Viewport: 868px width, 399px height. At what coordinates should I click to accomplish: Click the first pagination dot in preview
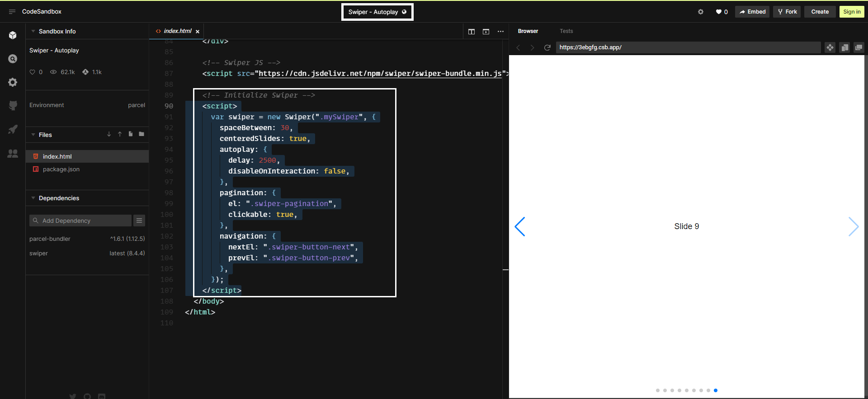pos(658,390)
